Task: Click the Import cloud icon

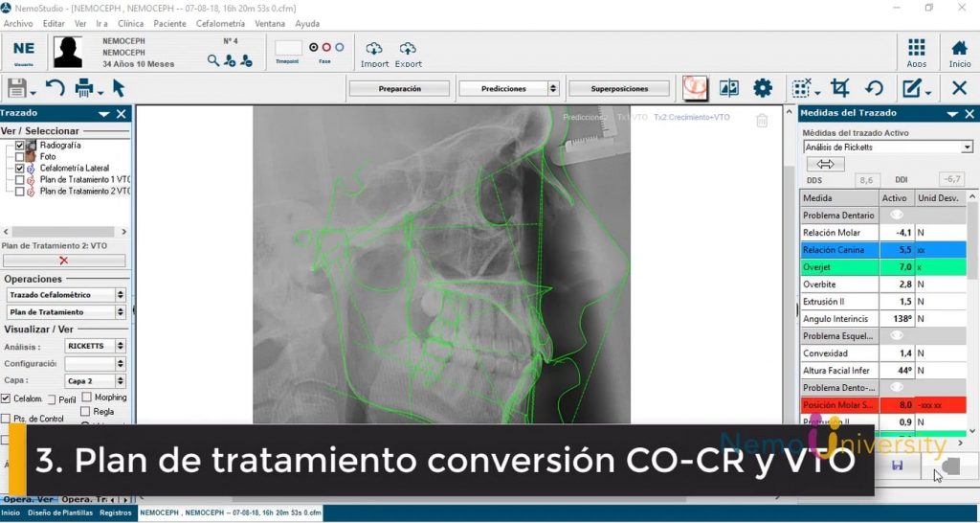Action: tap(374, 49)
